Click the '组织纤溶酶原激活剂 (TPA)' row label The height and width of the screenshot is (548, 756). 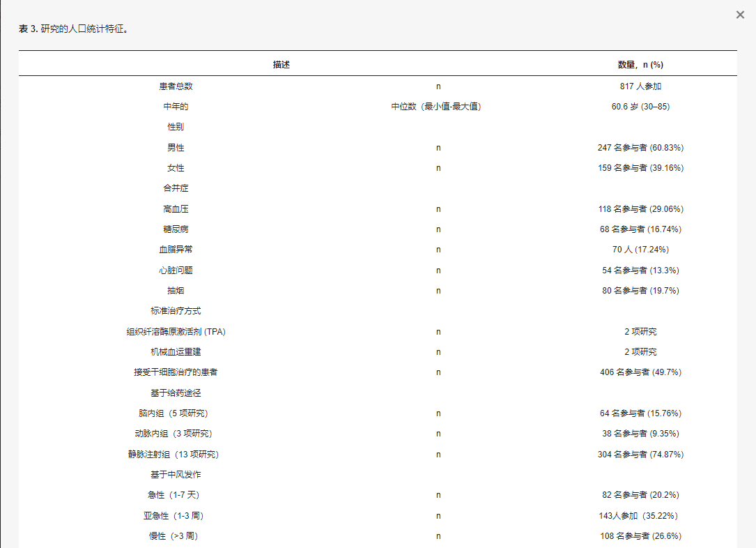(176, 332)
